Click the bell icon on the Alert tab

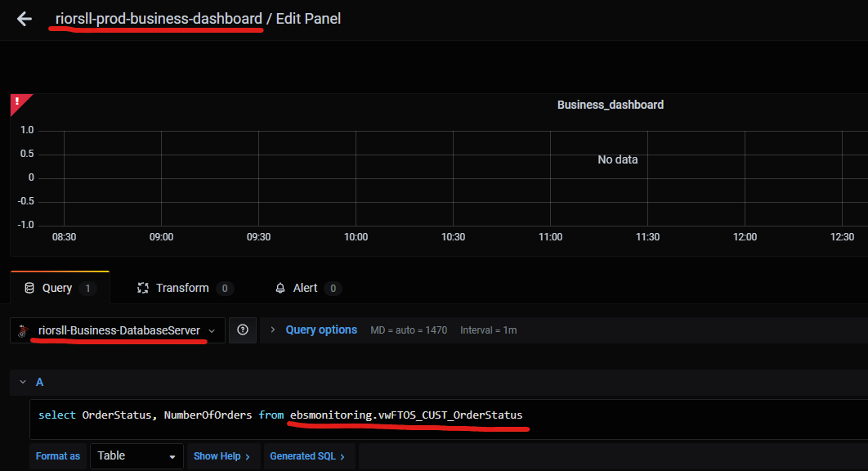280,289
